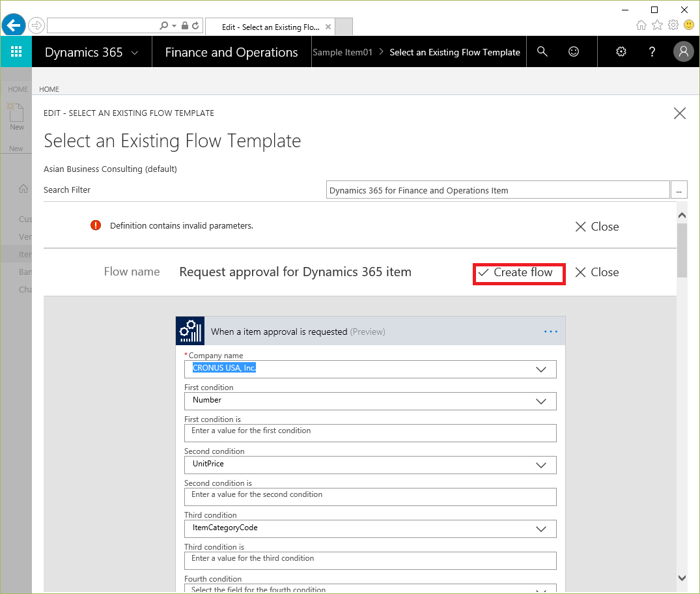Screen dimensions: 700x594
Task: Open the app launcher waffle icon
Action: point(16,52)
